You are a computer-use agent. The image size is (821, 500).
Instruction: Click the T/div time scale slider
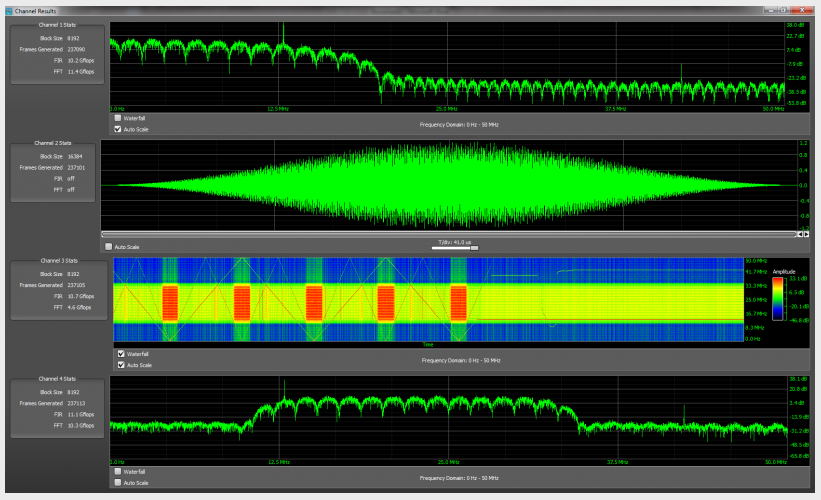(x=455, y=247)
